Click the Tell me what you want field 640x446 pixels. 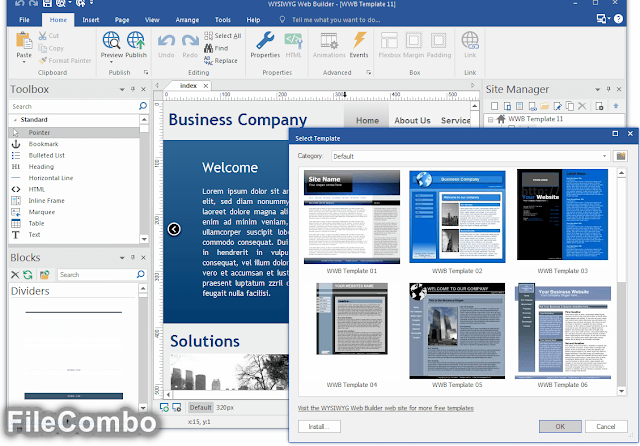[x=336, y=20]
